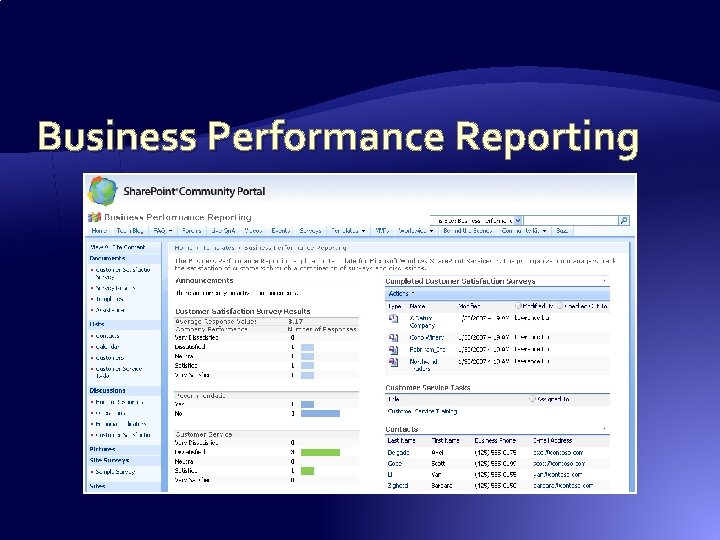Click the email address in the Scott row
This screenshot has height=540, width=720.
(559, 464)
